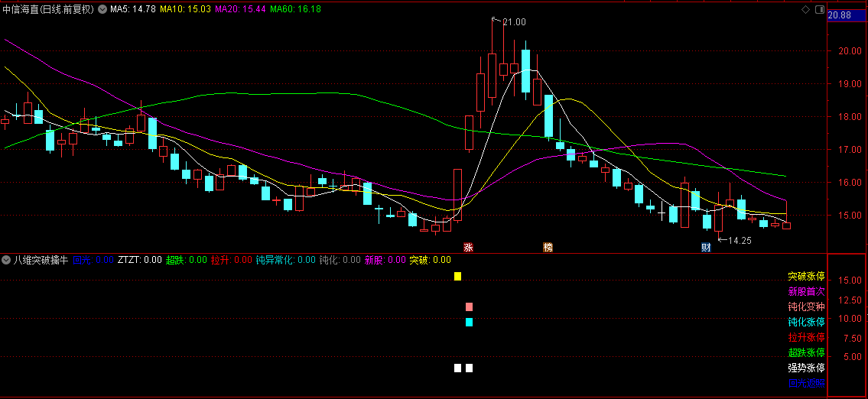Click the diamond icon at top right
This screenshot has width=868, height=399.
(x=805, y=9)
